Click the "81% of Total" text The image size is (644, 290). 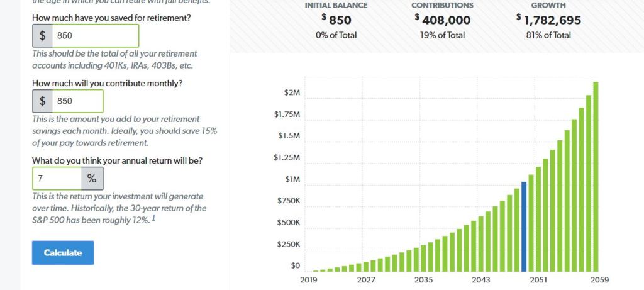(548, 35)
